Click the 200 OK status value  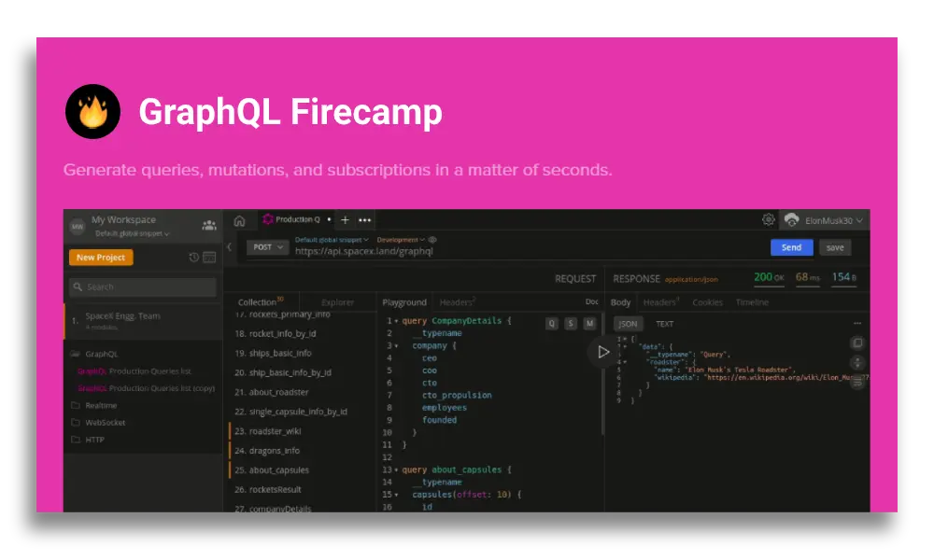(x=769, y=277)
